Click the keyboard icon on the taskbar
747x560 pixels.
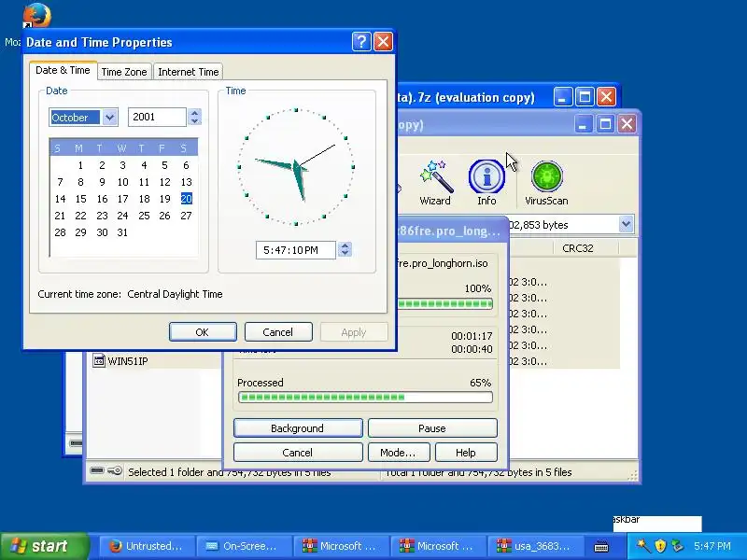(601, 546)
